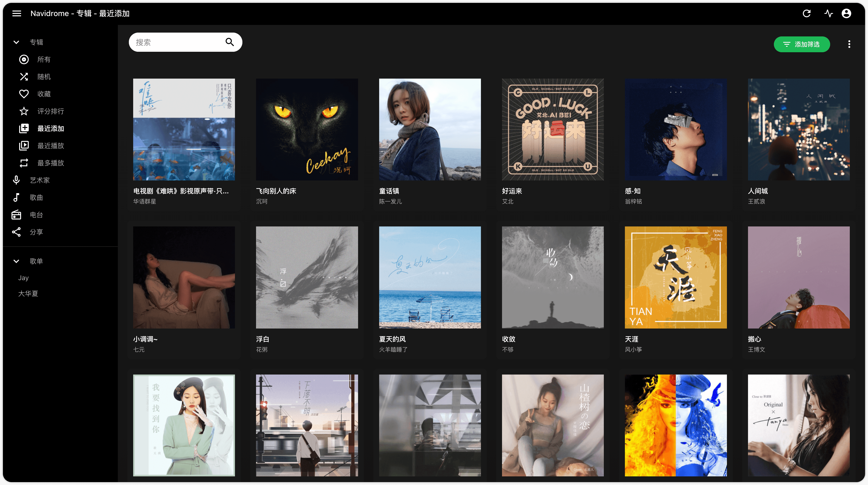
Task: Click the 添加筛选 button
Action: coord(802,44)
